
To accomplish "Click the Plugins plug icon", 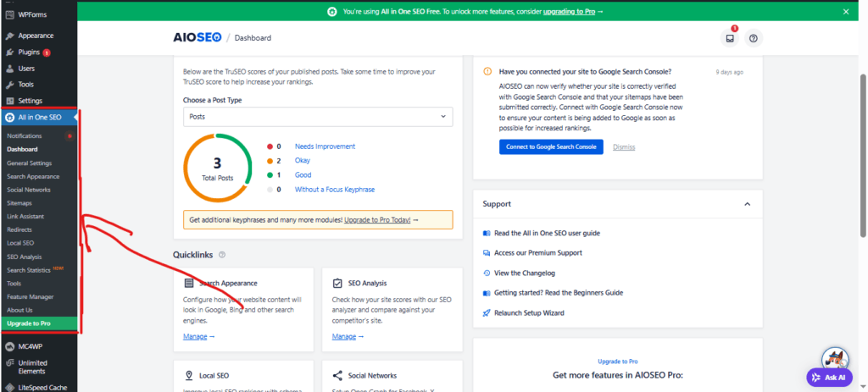I will 9,52.
